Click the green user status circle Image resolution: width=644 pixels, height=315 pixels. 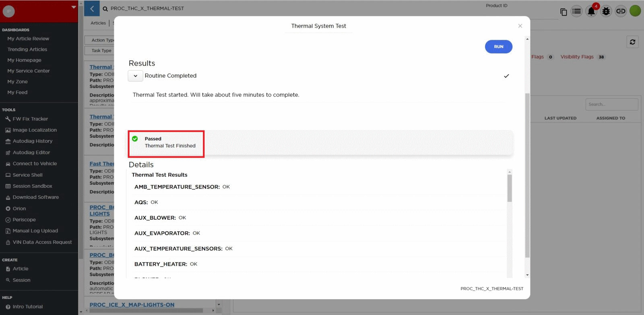(x=635, y=11)
